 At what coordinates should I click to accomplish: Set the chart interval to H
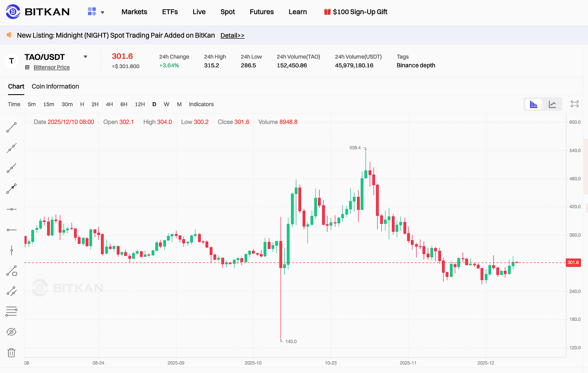coord(82,104)
